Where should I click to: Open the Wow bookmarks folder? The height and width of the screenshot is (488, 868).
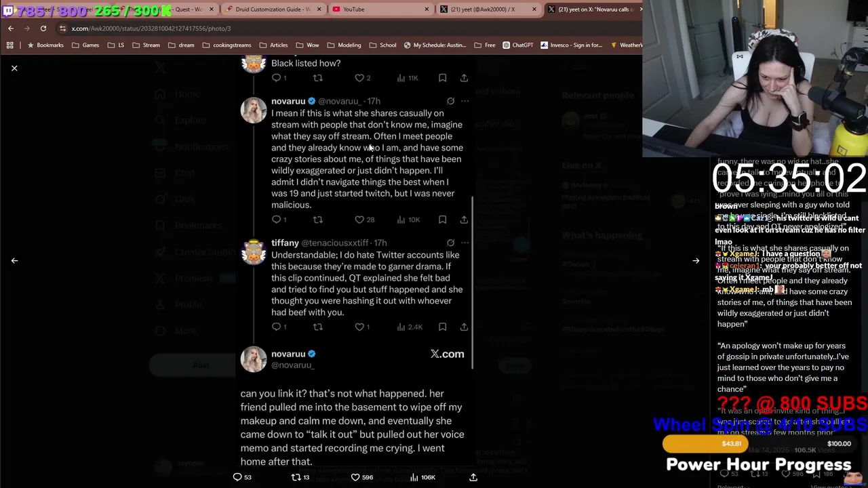coord(307,45)
